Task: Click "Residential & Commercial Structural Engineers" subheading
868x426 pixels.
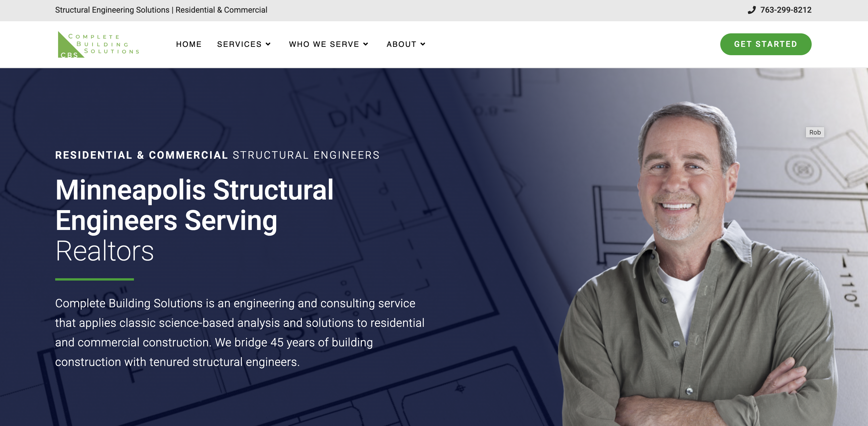Action: (217, 155)
